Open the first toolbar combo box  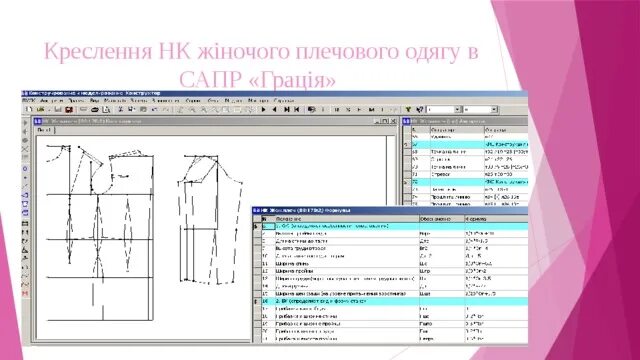[444, 109]
